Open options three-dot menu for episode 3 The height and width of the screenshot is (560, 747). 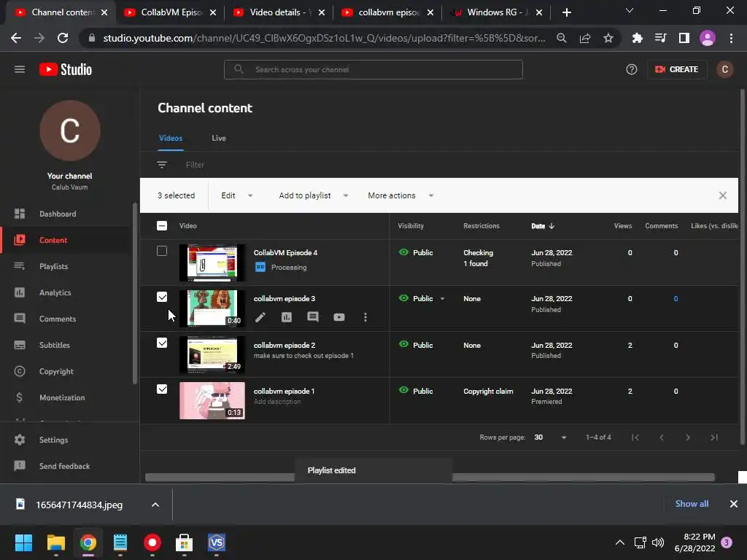365,317
